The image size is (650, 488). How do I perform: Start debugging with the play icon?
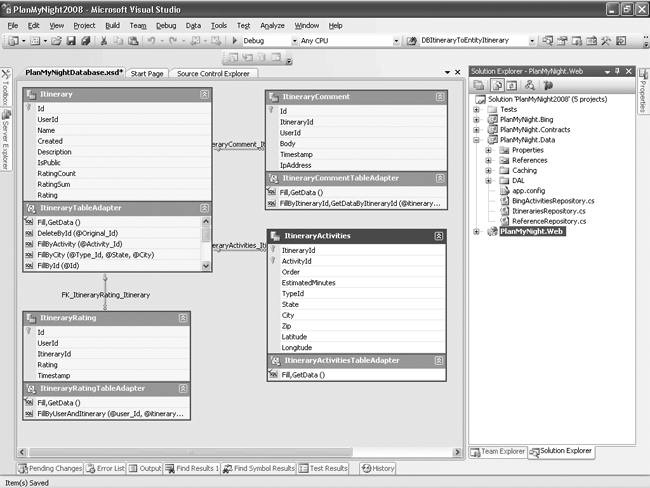click(235, 41)
